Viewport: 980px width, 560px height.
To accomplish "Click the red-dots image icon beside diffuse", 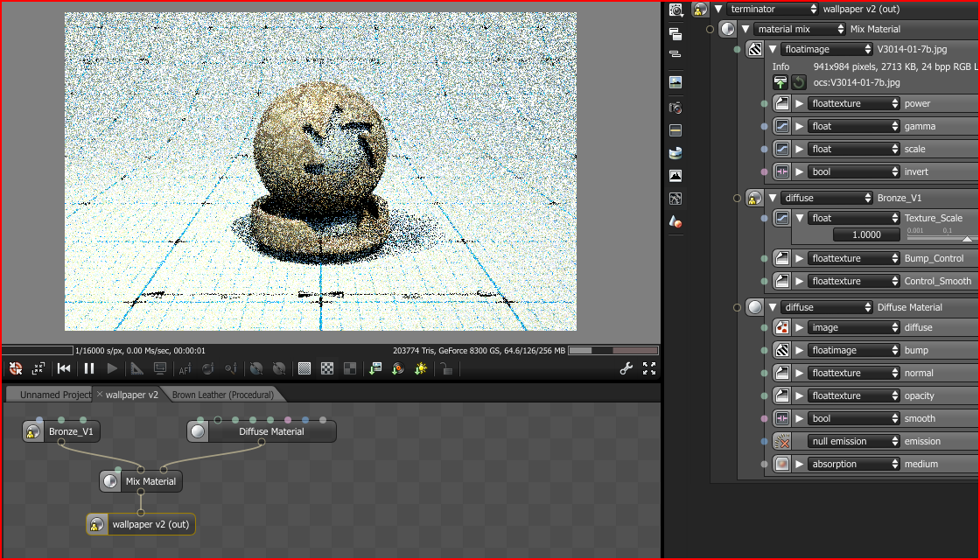I will [x=782, y=327].
